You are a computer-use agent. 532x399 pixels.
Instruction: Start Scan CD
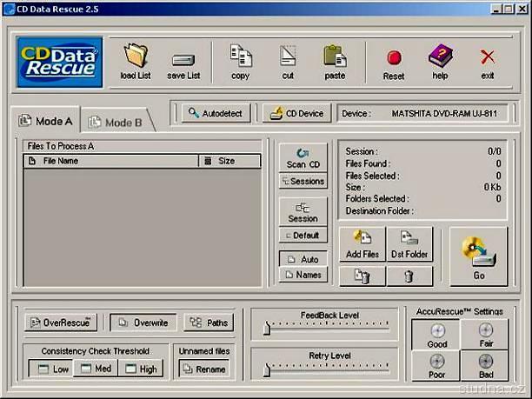[303, 157]
